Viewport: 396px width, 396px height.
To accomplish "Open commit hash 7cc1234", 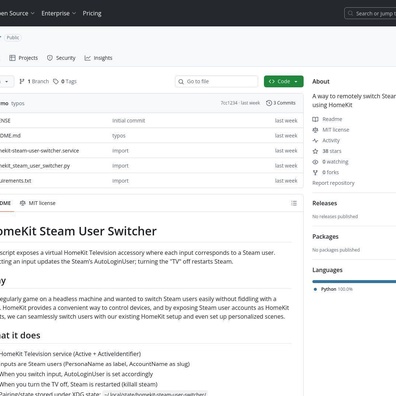I will tap(229, 103).
